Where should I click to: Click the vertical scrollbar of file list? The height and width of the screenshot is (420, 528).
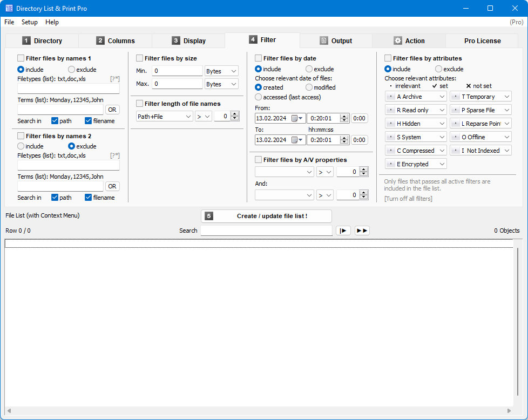tap(518, 322)
